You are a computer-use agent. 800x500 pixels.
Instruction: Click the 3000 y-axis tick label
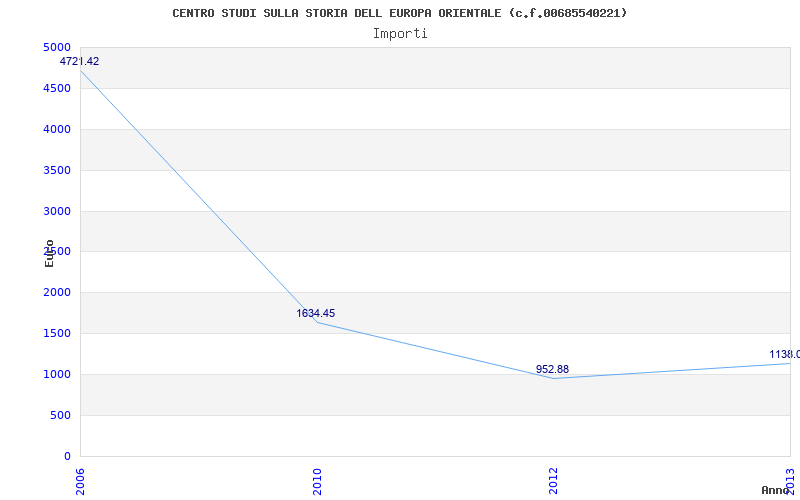(57, 211)
